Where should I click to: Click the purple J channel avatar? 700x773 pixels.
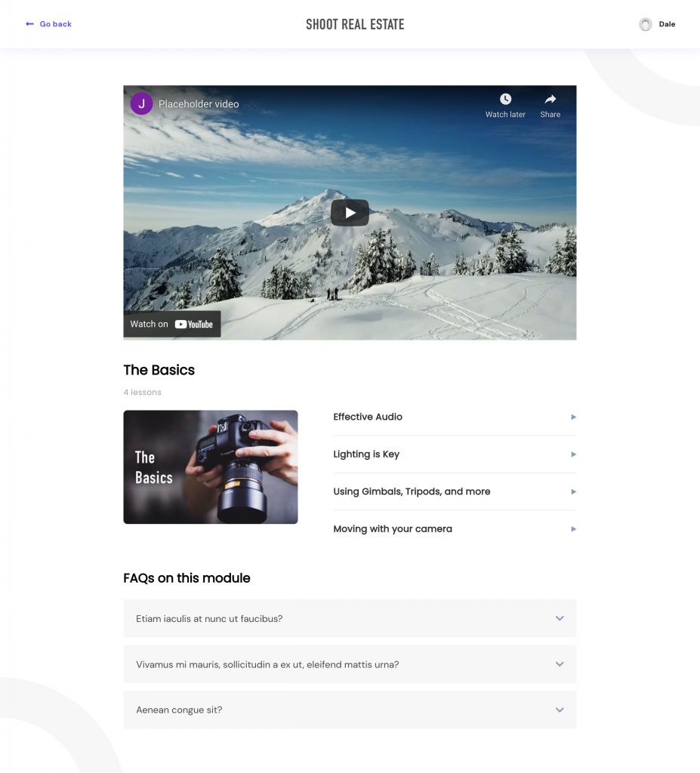pos(141,103)
